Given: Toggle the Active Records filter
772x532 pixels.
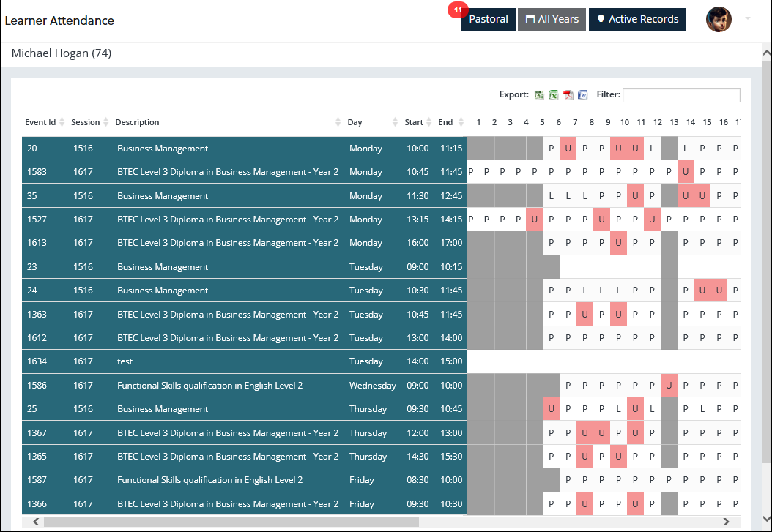Looking at the screenshot, I should [x=636, y=20].
